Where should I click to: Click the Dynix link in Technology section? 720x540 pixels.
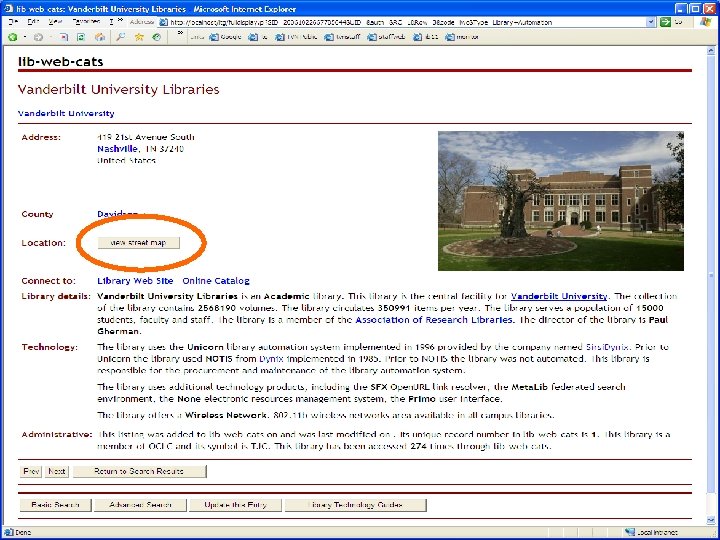(x=271, y=359)
